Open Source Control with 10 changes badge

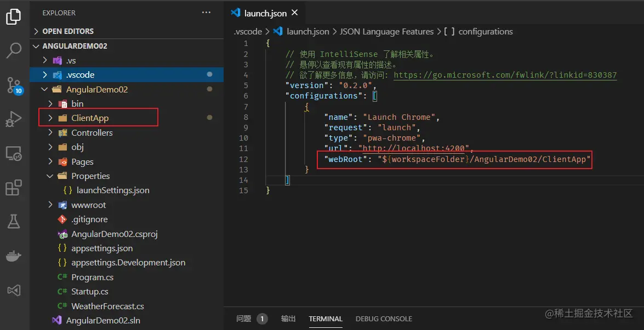[14, 85]
